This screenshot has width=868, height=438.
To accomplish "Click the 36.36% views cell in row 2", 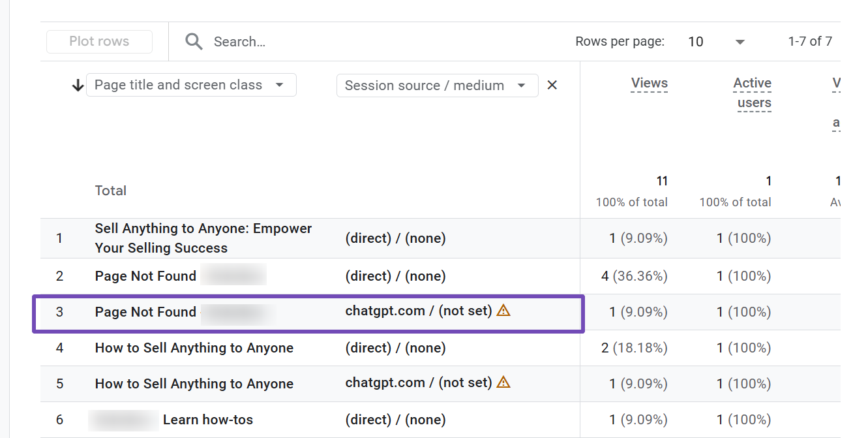I will point(634,276).
